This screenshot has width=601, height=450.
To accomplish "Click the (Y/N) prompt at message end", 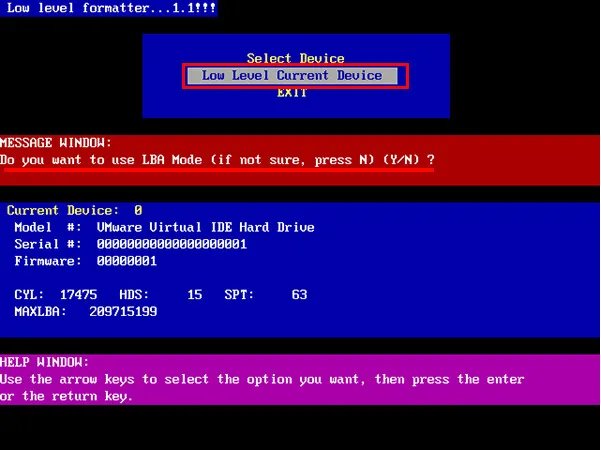I will tap(406, 159).
